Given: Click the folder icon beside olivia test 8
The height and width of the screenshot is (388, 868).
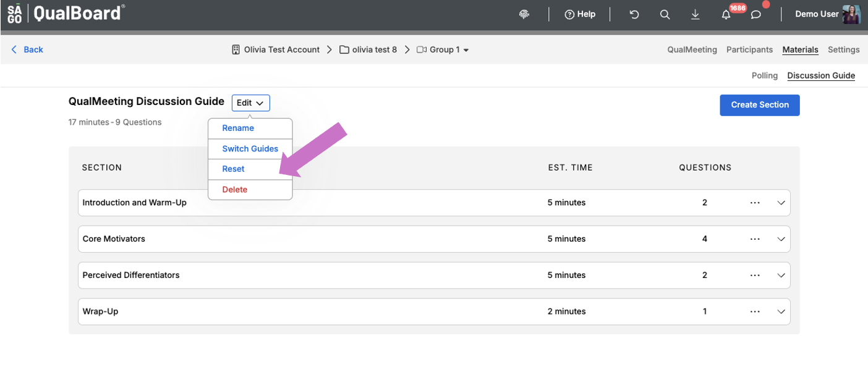Looking at the screenshot, I should tap(344, 49).
